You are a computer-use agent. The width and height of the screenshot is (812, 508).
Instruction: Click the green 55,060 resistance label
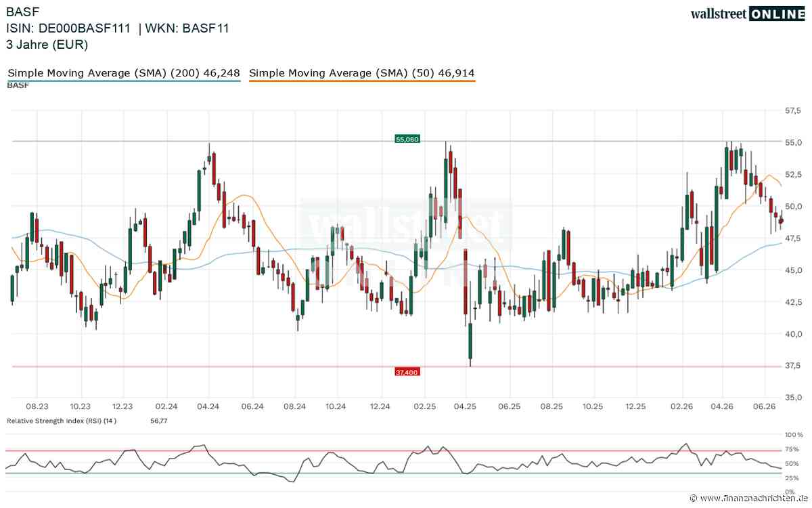point(407,139)
